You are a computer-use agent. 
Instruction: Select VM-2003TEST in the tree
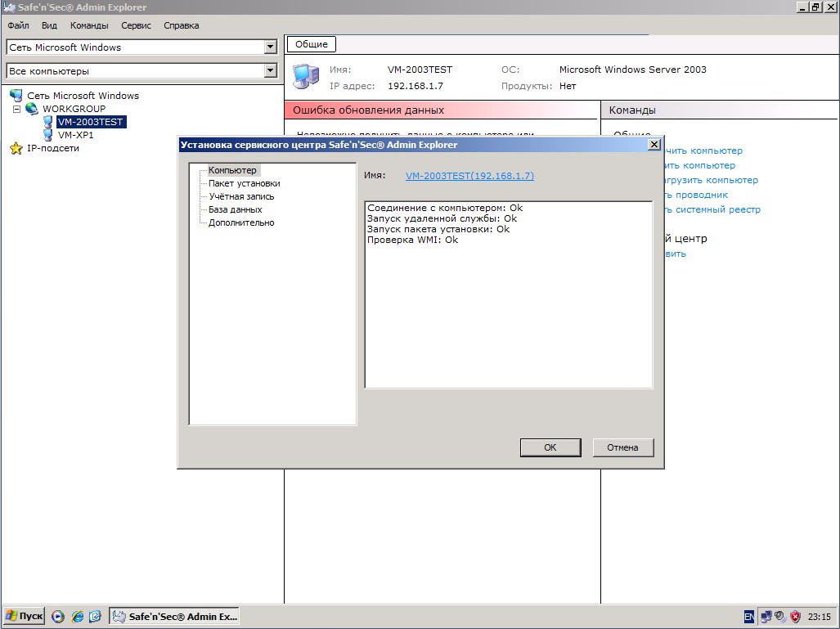[91, 122]
